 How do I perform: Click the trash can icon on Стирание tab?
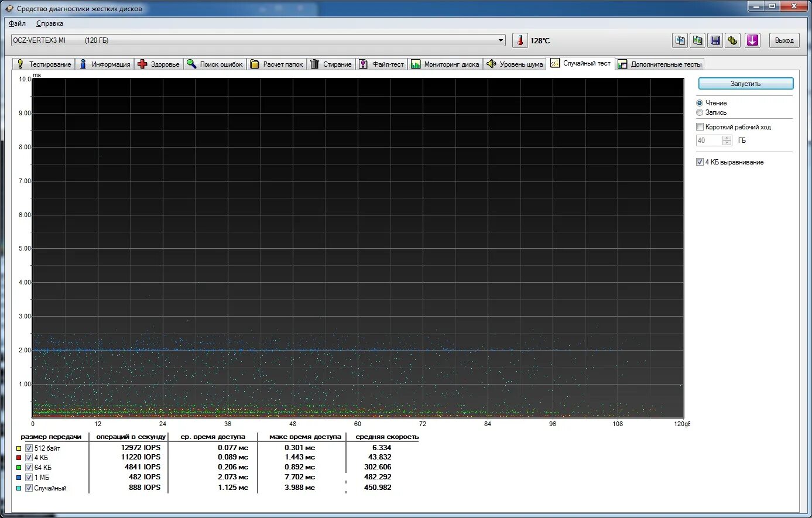[315, 64]
